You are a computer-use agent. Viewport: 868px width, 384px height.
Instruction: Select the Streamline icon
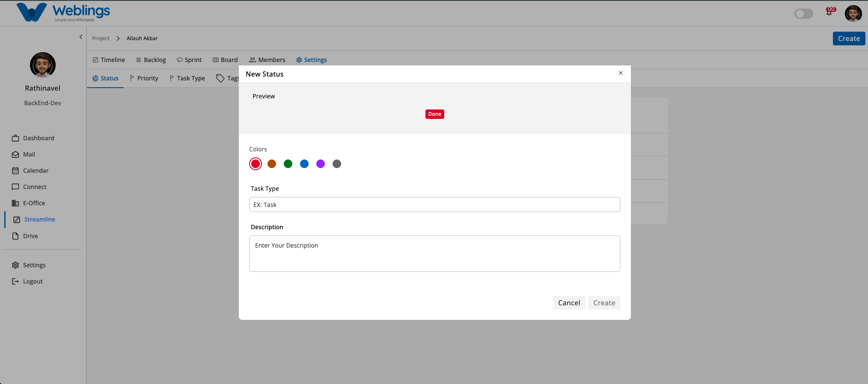point(17,219)
